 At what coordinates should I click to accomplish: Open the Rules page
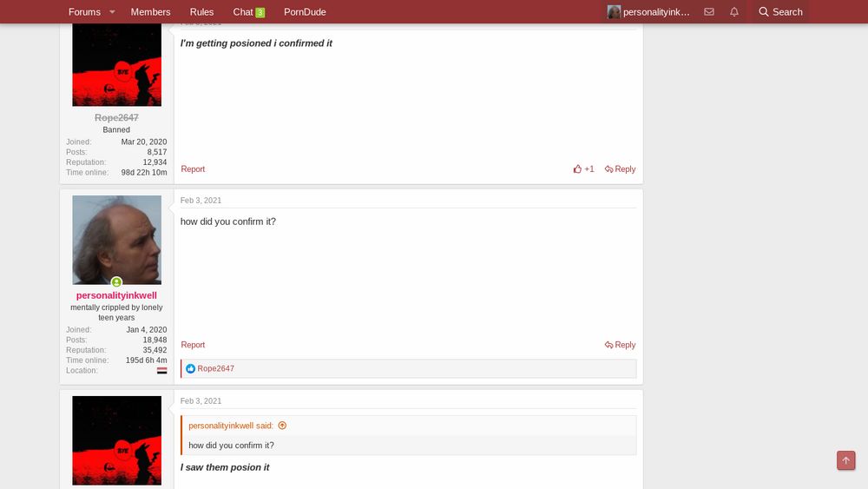point(201,11)
